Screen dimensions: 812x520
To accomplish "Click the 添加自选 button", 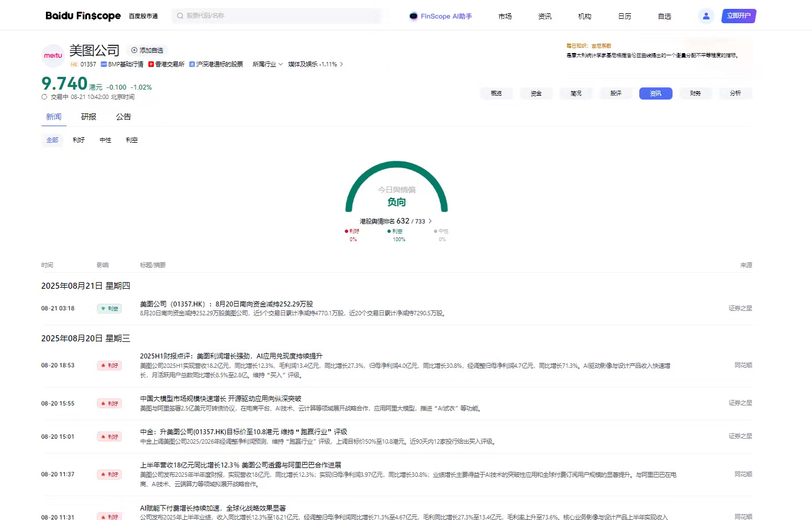I will [x=147, y=50].
